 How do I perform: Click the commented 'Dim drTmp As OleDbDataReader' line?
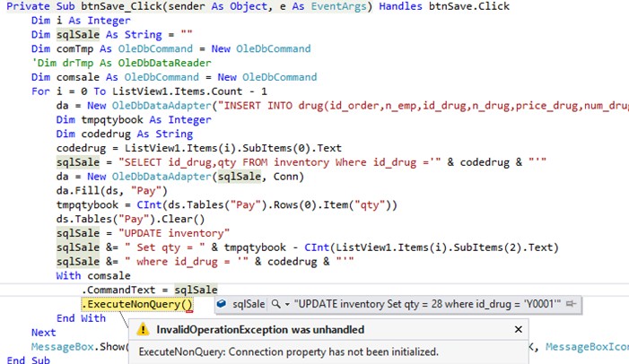pos(121,63)
